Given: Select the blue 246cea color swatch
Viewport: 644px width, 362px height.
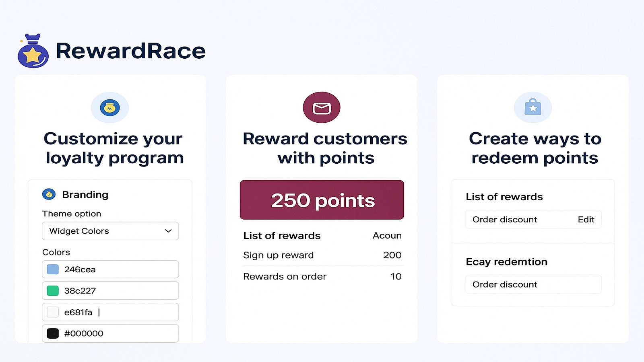Looking at the screenshot, I should pos(53,269).
